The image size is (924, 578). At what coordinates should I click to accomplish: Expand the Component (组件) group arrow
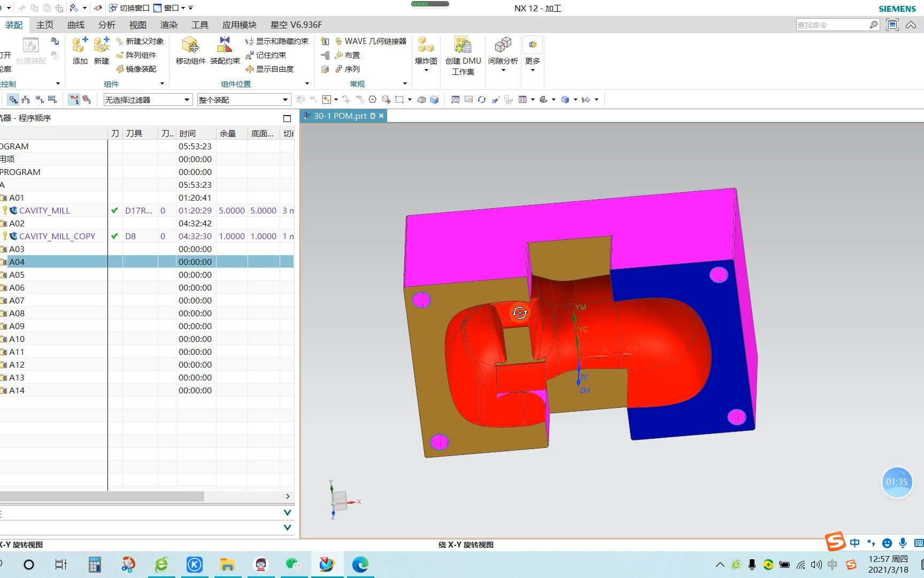162,83
